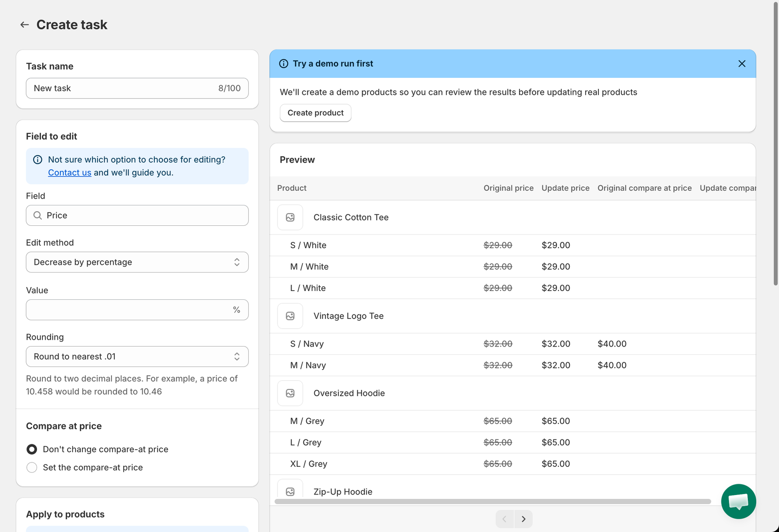Click the Product column header

[292, 188]
